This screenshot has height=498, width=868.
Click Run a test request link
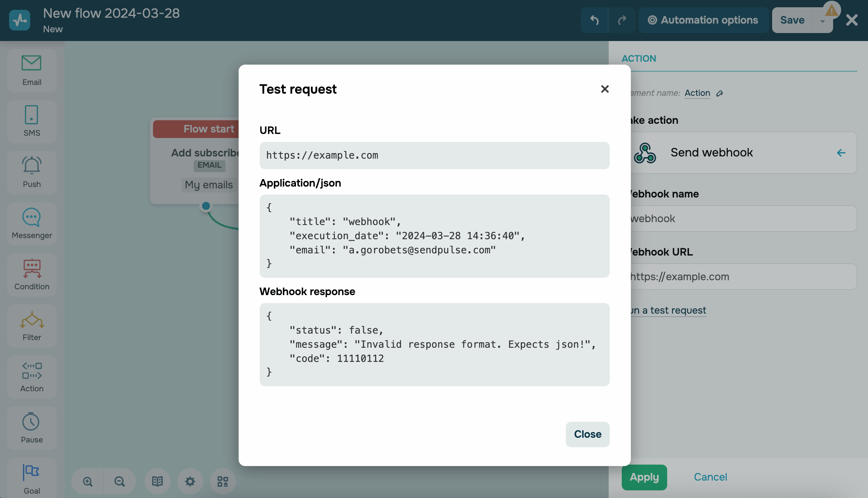(x=669, y=310)
